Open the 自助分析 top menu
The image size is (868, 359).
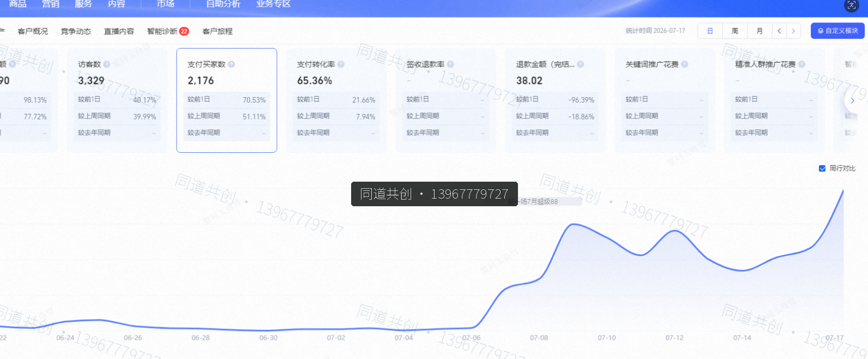click(x=224, y=4)
